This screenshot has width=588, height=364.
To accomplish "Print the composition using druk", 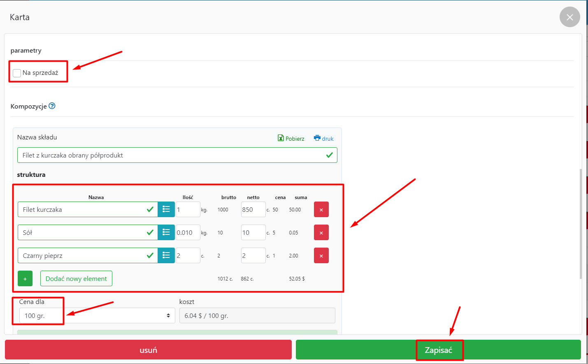I will [324, 139].
